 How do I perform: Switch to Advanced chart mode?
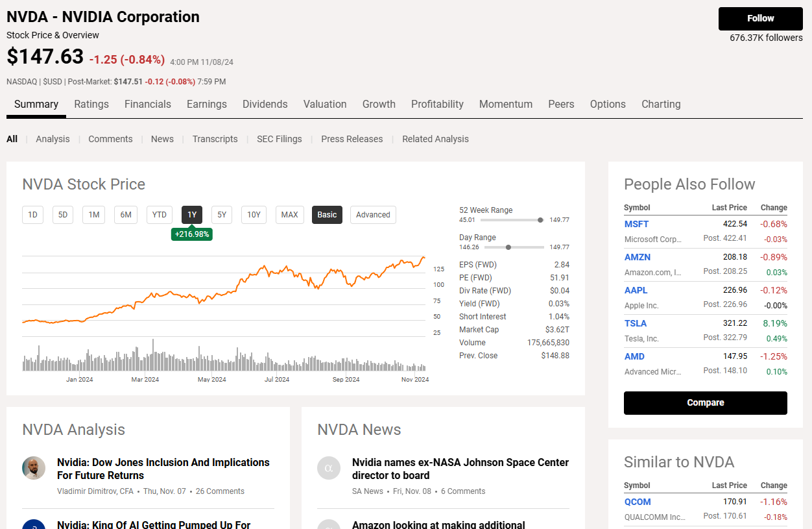pyautogui.click(x=373, y=215)
